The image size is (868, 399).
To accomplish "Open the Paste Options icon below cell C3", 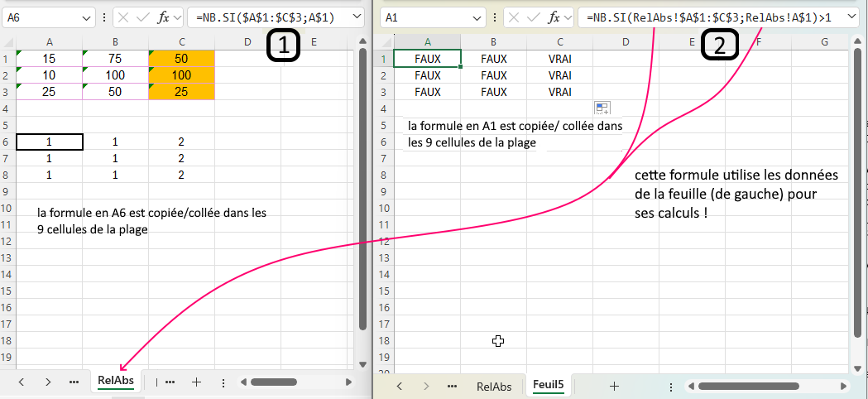I will [x=602, y=108].
